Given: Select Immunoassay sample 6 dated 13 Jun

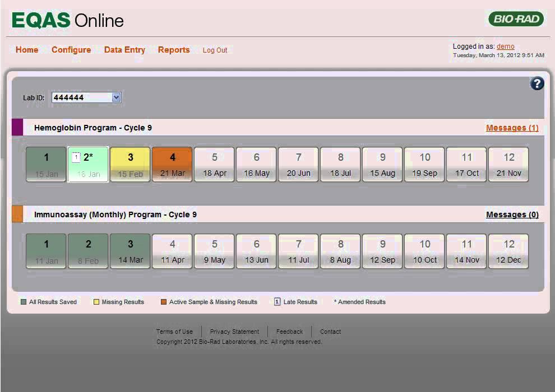Looking at the screenshot, I should point(257,251).
